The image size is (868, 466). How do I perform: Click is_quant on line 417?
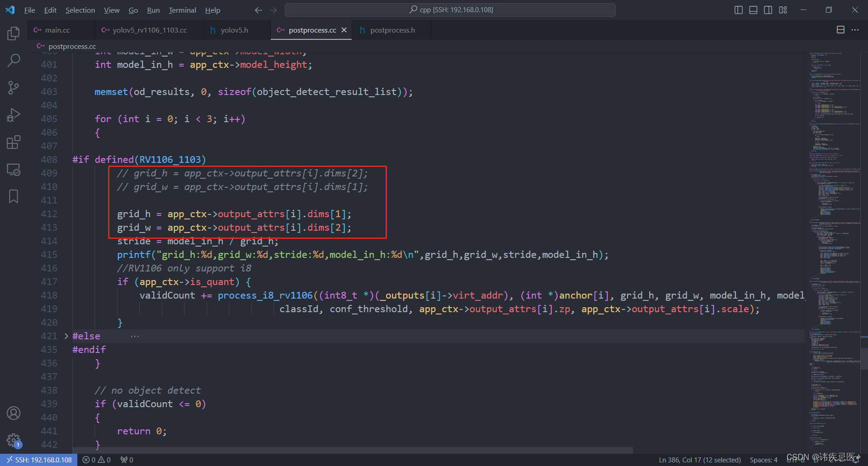pyautogui.click(x=212, y=282)
